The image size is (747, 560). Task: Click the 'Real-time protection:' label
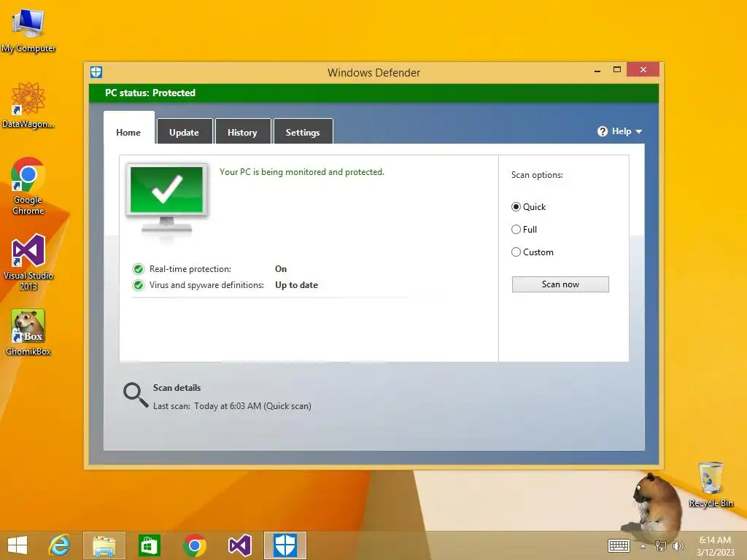pyautogui.click(x=190, y=269)
